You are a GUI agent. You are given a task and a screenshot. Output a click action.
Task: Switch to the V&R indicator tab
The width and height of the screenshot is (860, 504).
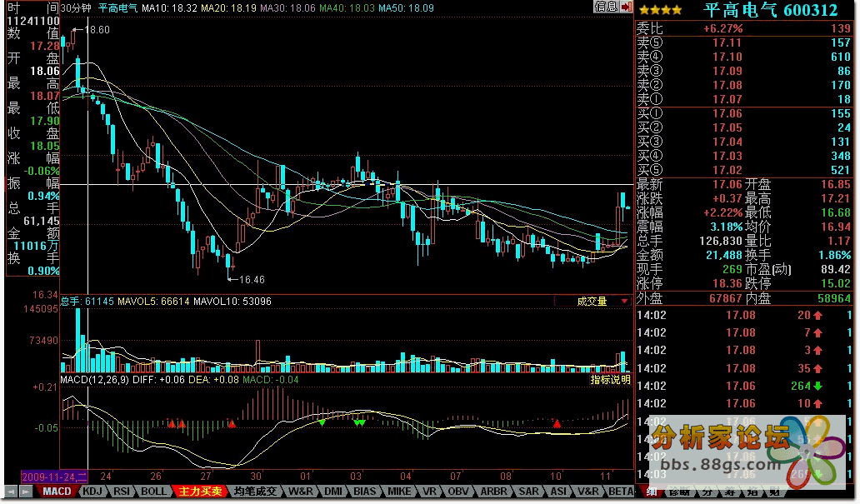[x=588, y=492]
